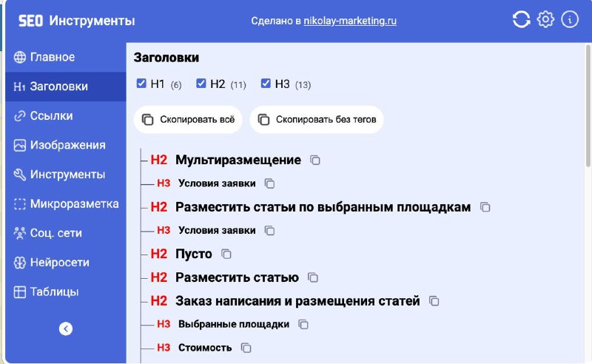Copy the first Условия заявки heading under Мультиразмещение

[269, 183]
